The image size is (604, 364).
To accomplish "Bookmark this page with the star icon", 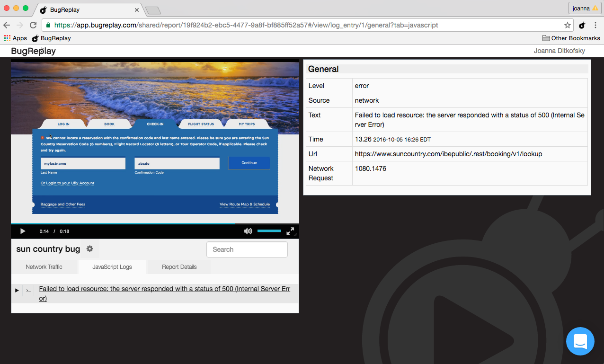I will coord(568,25).
